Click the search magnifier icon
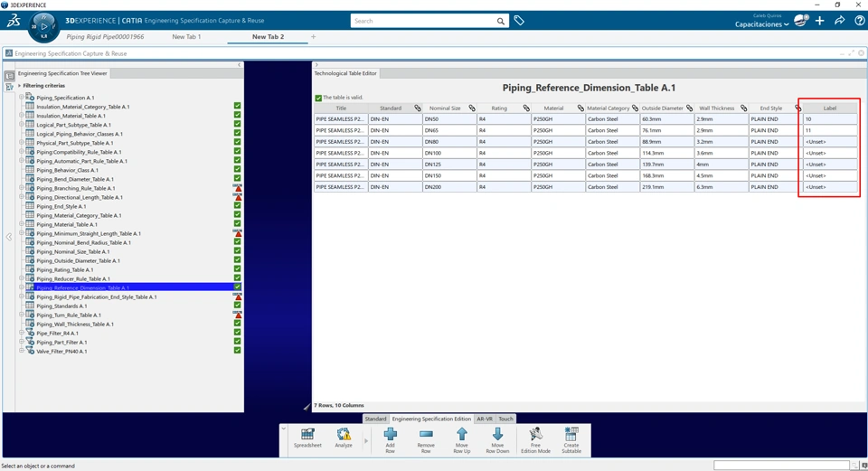The height and width of the screenshot is (471, 868). click(x=500, y=21)
